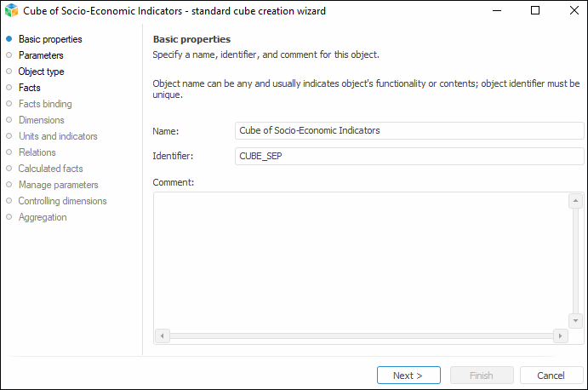The height and width of the screenshot is (390, 588).
Task: Select the Basic properties step
Action: (x=50, y=39)
